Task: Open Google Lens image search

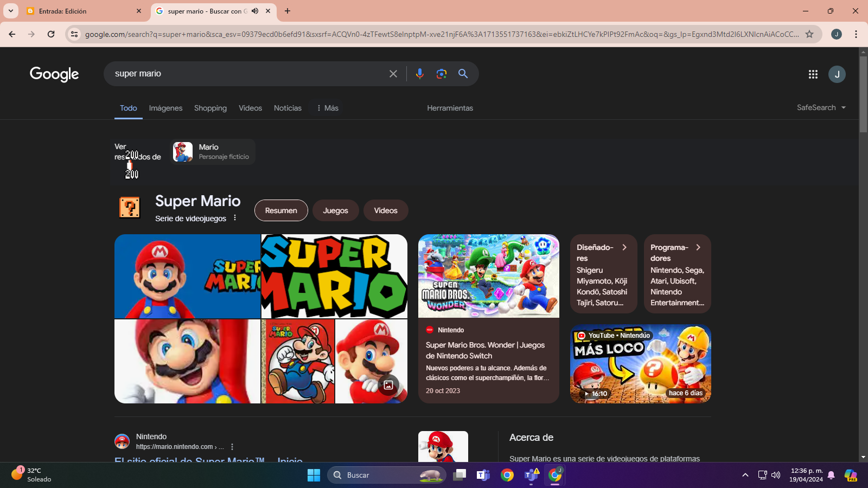Action: pos(442,74)
